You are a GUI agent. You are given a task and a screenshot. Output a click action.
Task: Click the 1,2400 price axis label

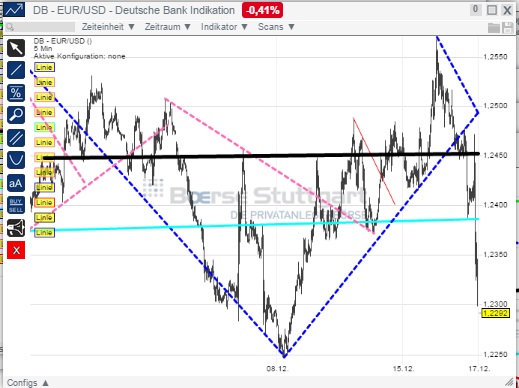(495, 205)
